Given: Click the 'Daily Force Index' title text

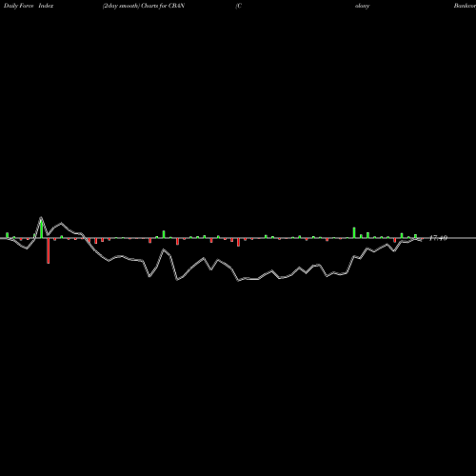Looking at the screenshot, I should coord(29,6).
